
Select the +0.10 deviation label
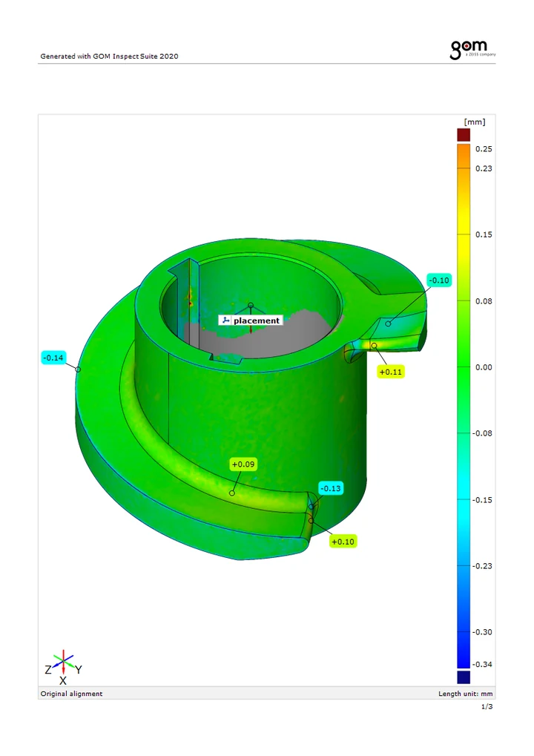point(343,542)
